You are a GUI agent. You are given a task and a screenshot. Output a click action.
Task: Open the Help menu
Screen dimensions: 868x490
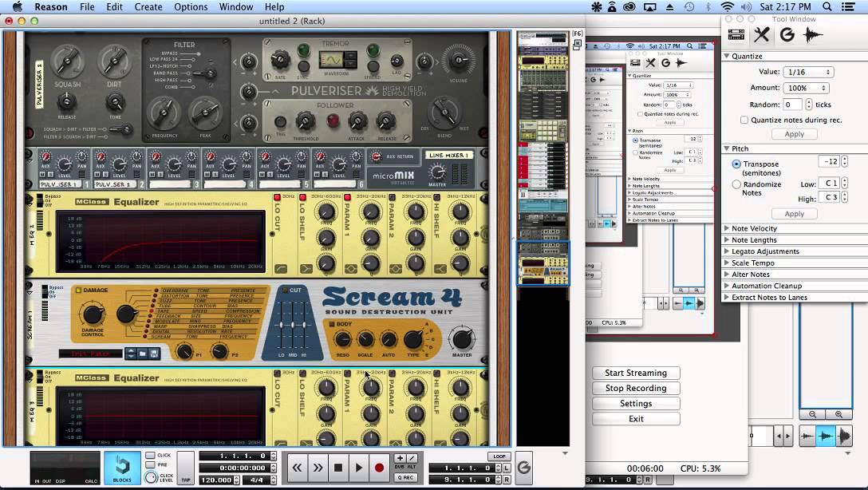[x=274, y=6]
